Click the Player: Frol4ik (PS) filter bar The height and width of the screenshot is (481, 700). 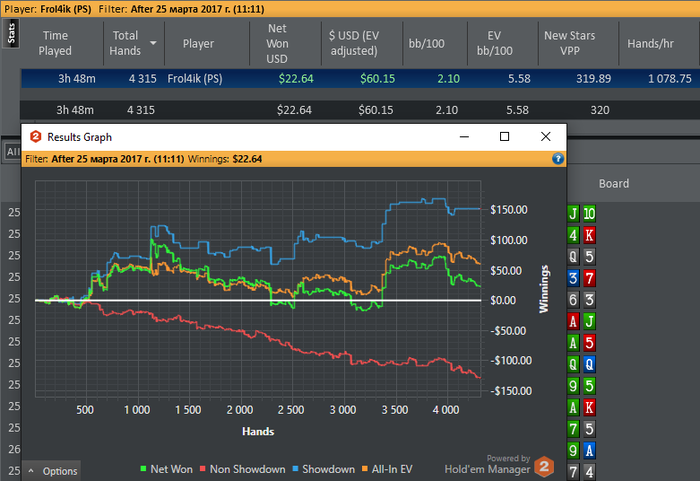click(x=350, y=9)
